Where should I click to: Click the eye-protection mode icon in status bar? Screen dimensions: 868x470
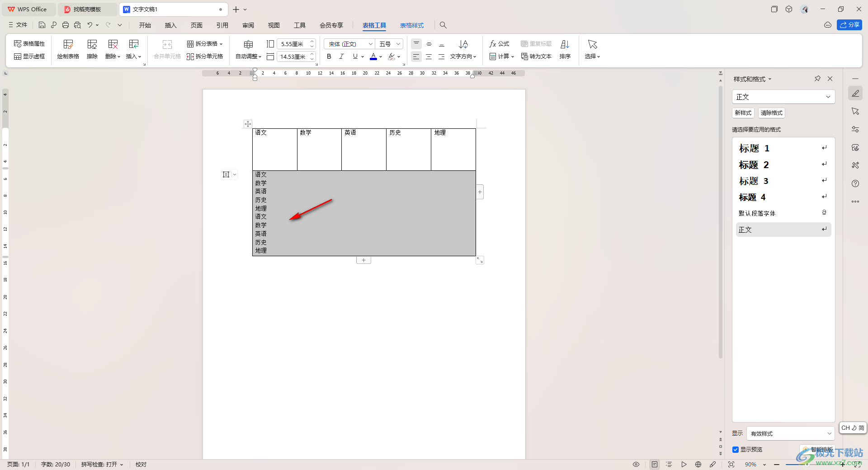coord(636,465)
